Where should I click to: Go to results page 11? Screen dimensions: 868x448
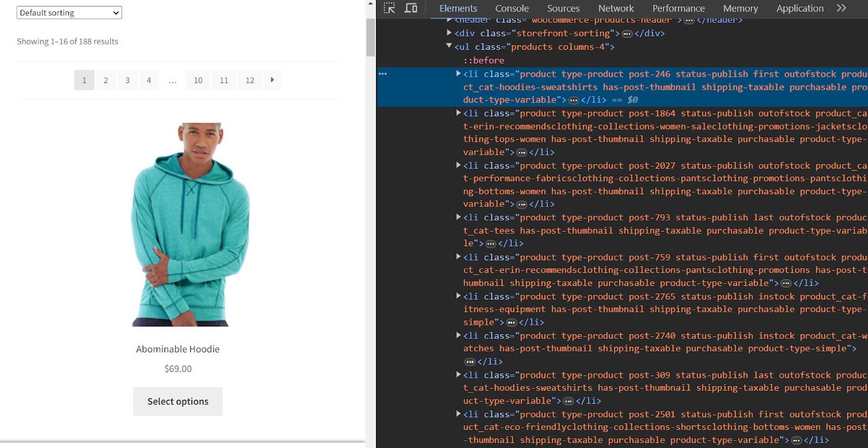click(224, 80)
